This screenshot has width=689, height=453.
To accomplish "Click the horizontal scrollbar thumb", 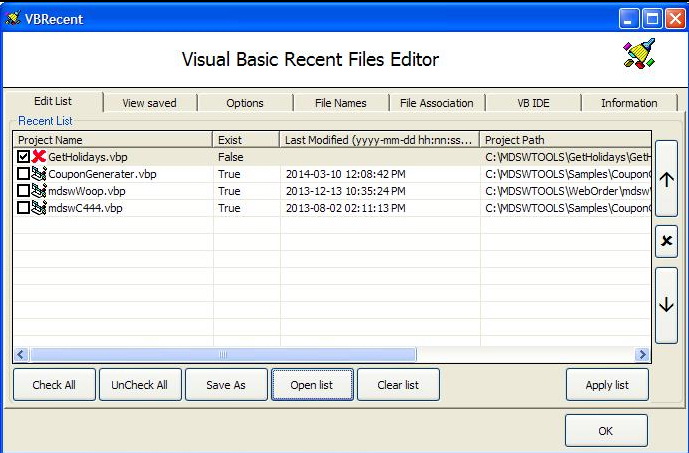I will [223, 354].
